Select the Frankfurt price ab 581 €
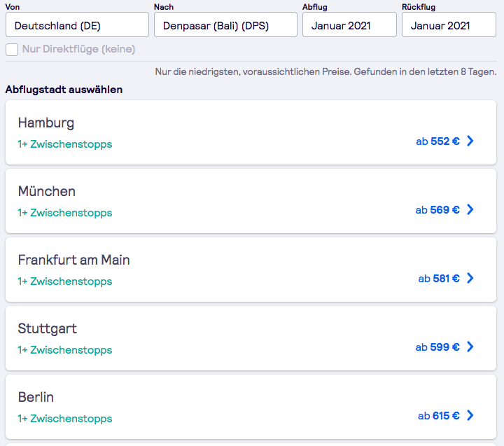This screenshot has height=446, width=504. point(439,278)
